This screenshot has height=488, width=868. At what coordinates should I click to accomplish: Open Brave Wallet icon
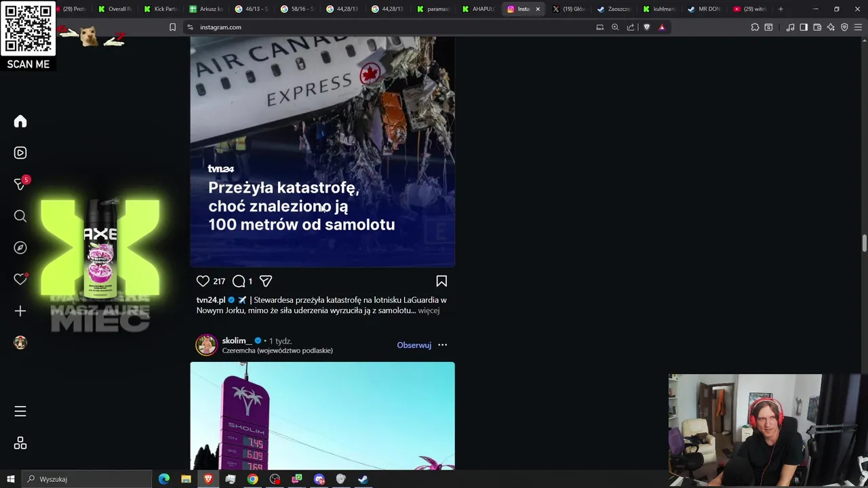[x=817, y=27]
